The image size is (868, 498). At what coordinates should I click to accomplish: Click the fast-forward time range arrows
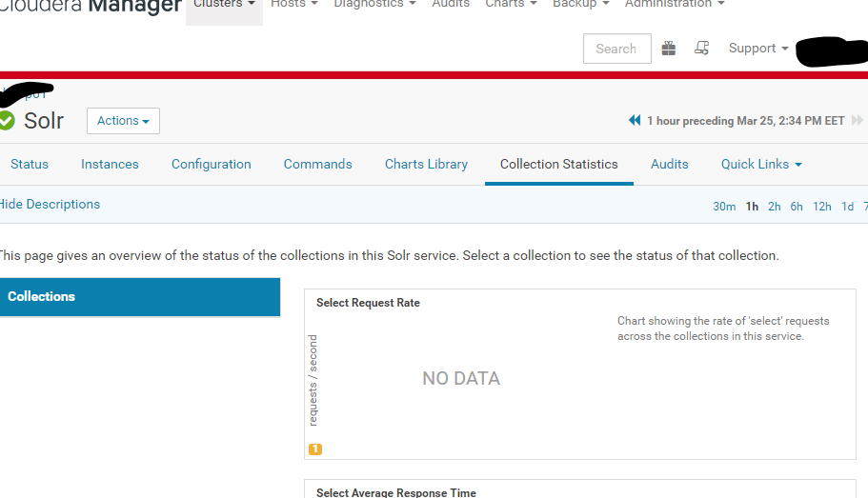coord(857,120)
